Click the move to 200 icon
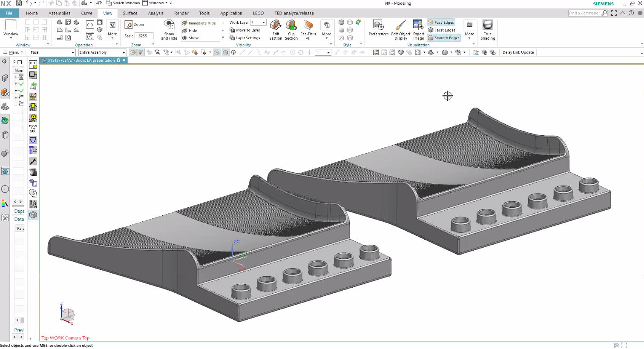 click(33, 128)
